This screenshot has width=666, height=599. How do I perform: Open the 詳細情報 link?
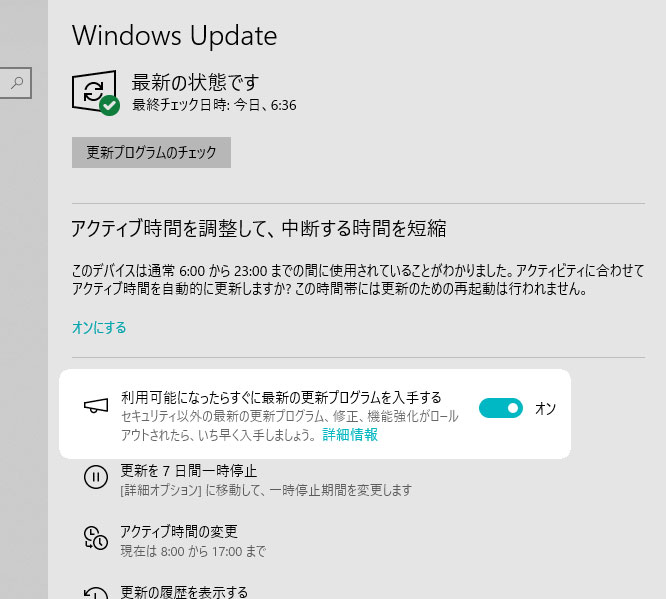(x=350, y=435)
